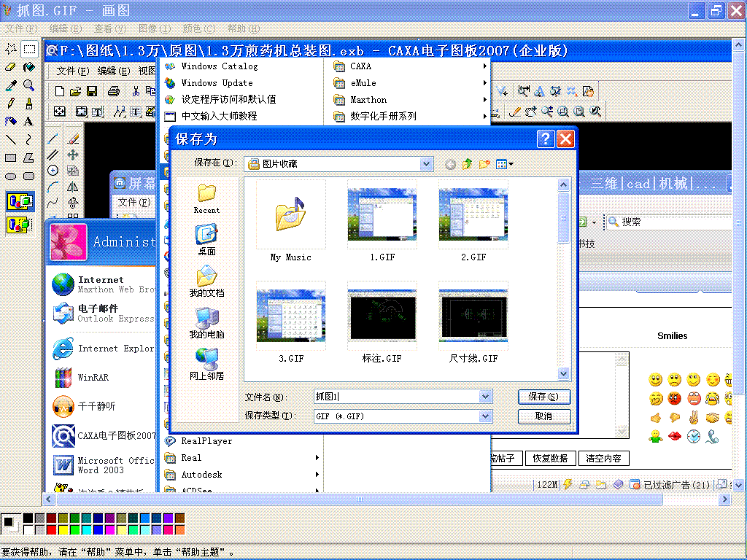
Task: Open the 文件名 filename dropdown arrow
Action: coord(485,396)
